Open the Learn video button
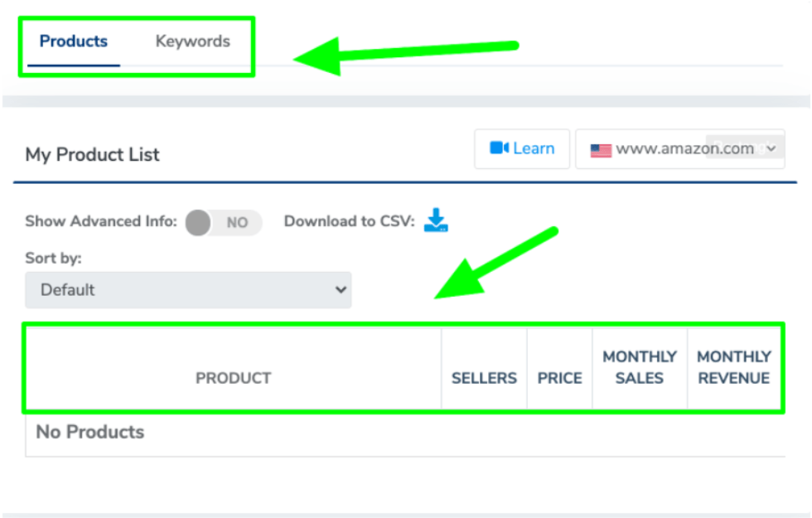This screenshot has height=518, width=812. coord(522,149)
